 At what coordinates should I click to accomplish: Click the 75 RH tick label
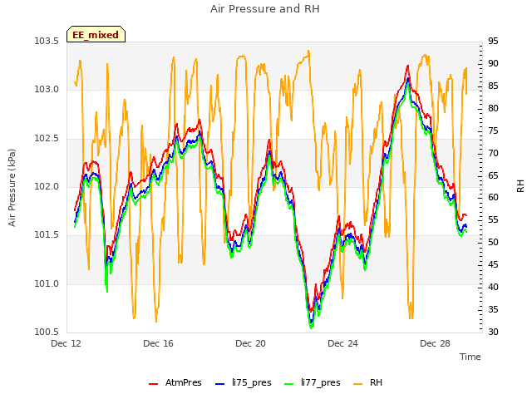coord(493,131)
